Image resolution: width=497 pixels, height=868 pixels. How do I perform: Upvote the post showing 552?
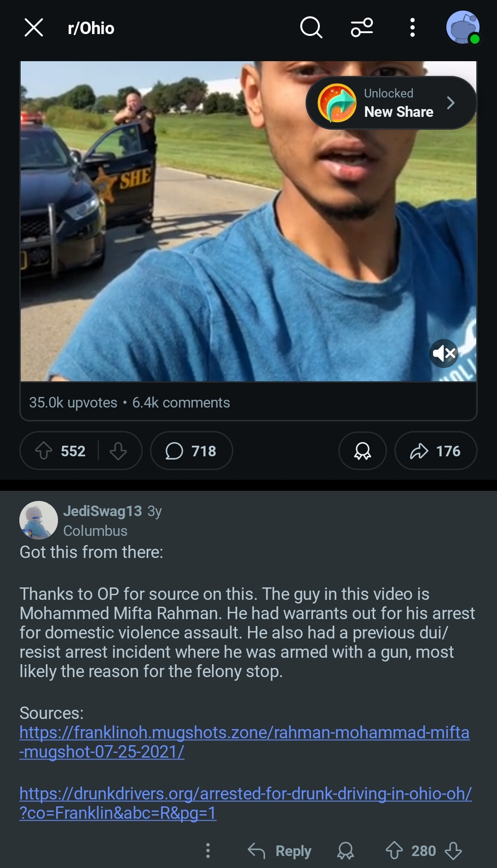44,451
